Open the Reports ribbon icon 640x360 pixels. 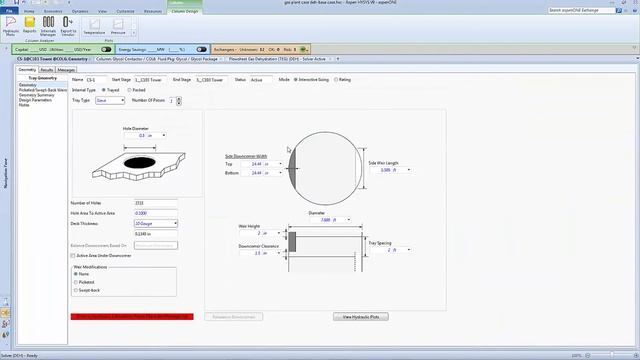point(29,25)
